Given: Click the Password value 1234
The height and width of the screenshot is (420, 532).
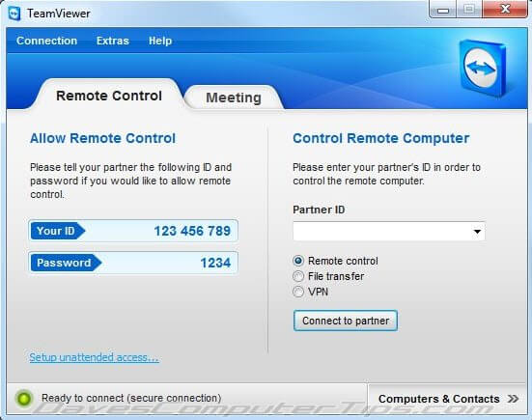Looking at the screenshot, I should coord(215,263).
